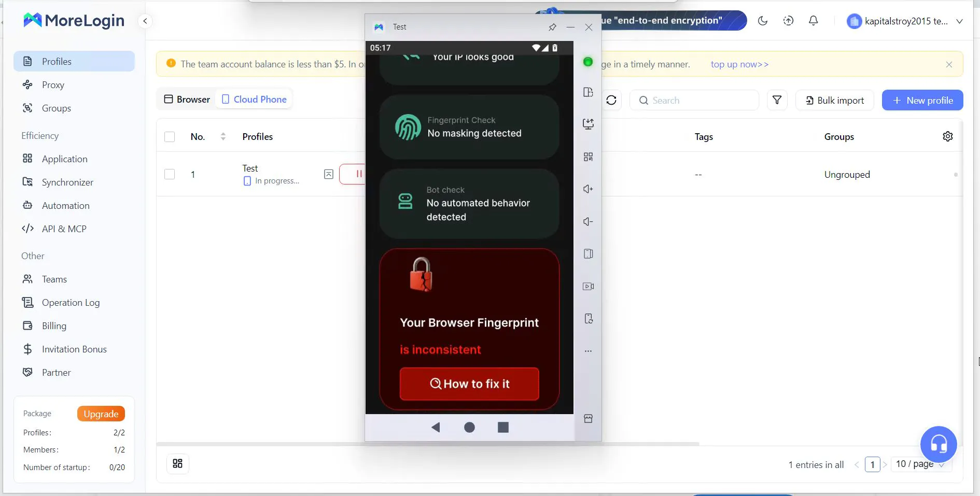This screenshot has width=980, height=496.
Task: Click the phone volume down icon
Action: point(588,222)
